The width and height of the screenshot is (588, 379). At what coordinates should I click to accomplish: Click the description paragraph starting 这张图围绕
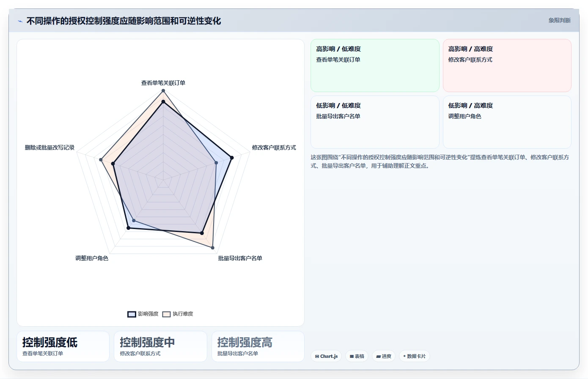tap(440, 161)
